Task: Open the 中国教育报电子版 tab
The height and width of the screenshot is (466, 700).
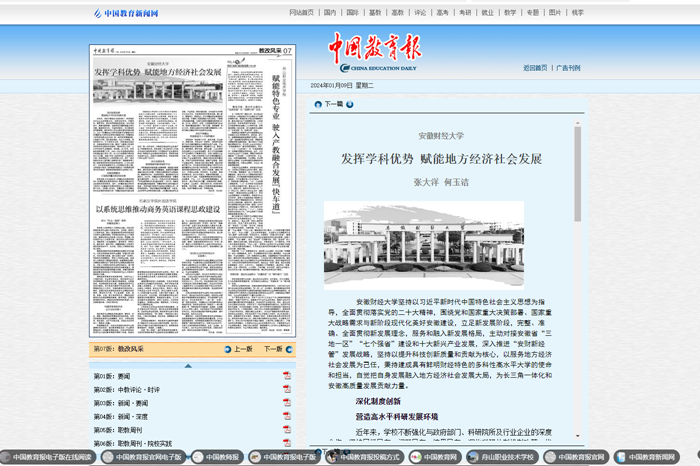Action: point(284,457)
